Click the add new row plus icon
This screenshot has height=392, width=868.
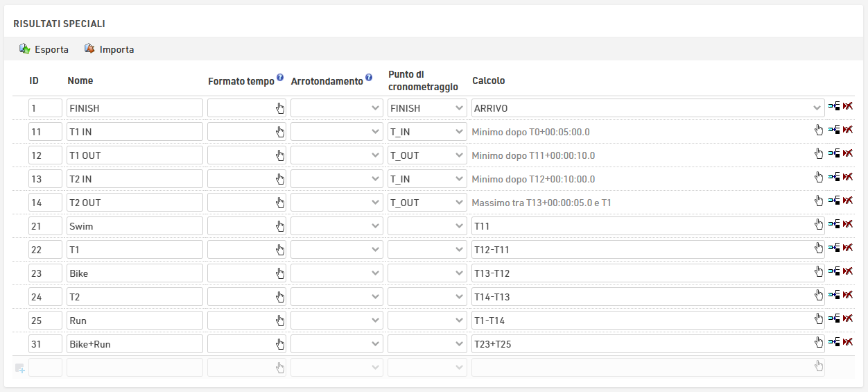point(20,368)
